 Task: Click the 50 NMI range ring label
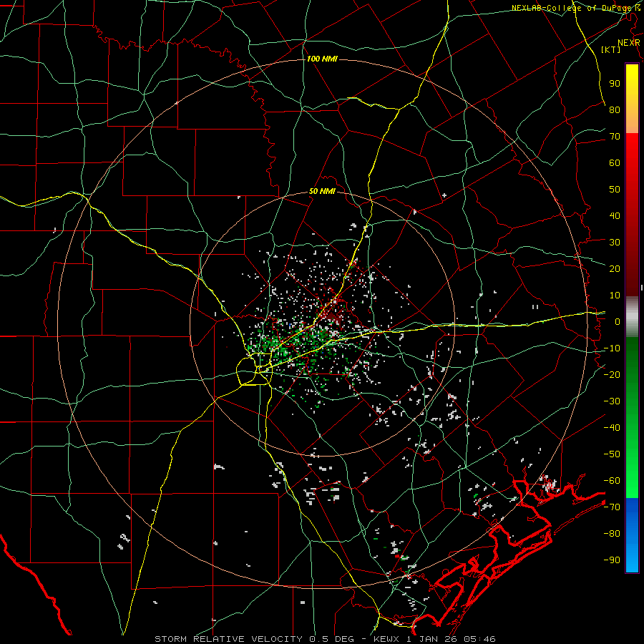tap(322, 191)
